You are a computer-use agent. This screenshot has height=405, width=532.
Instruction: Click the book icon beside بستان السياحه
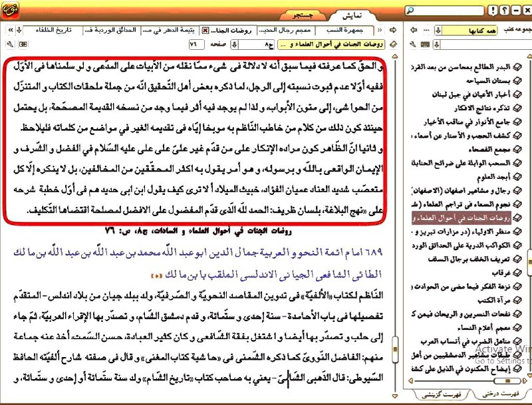517,80
